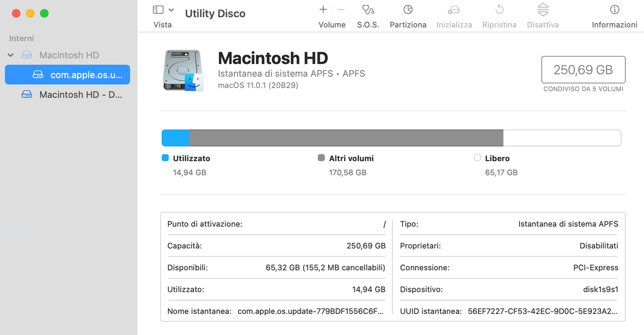Click the Disabilitati owners value

(599, 246)
